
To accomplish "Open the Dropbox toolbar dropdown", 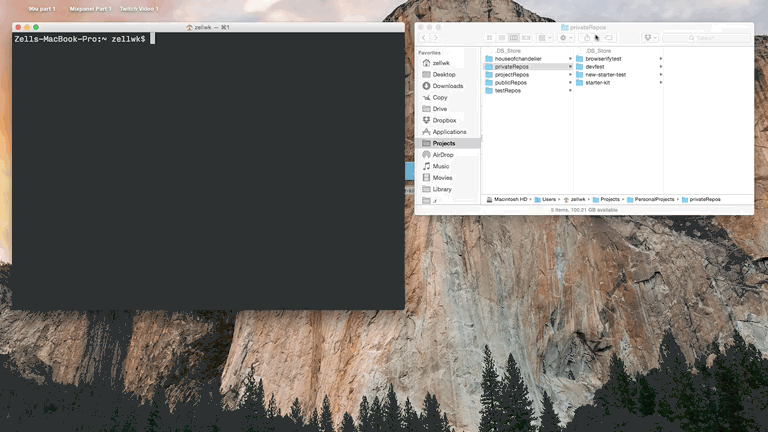I will point(650,38).
